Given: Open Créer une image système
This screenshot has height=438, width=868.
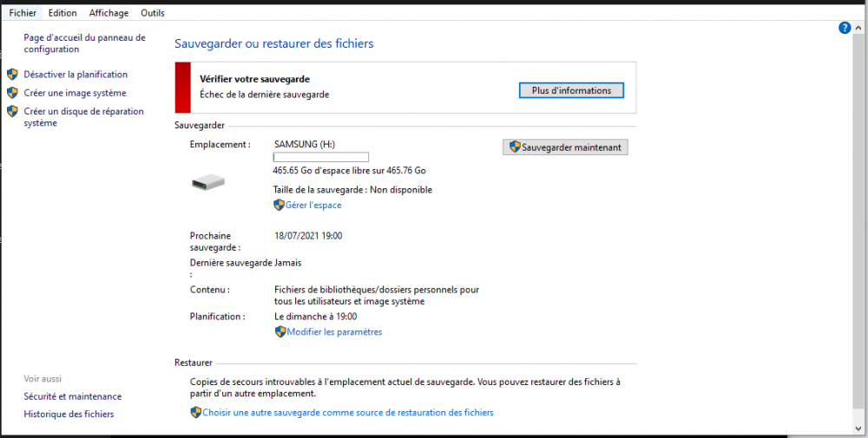Looking at the screenshot, I should [75, 93].
